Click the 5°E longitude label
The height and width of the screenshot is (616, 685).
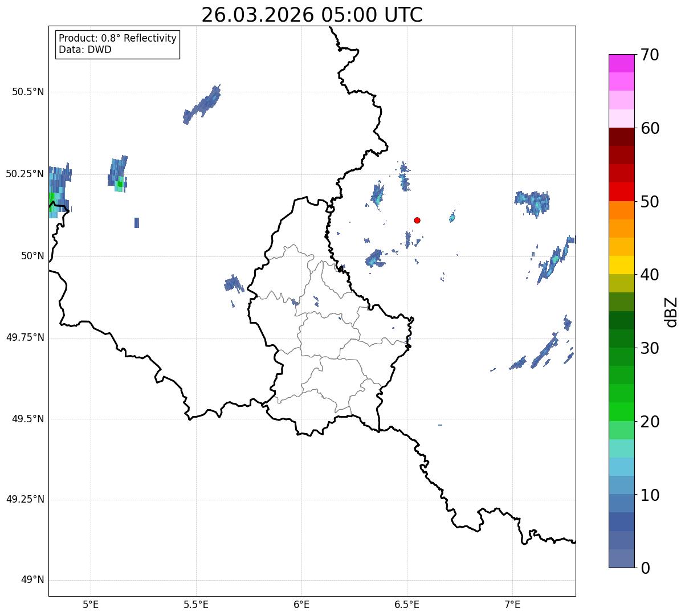91,604
